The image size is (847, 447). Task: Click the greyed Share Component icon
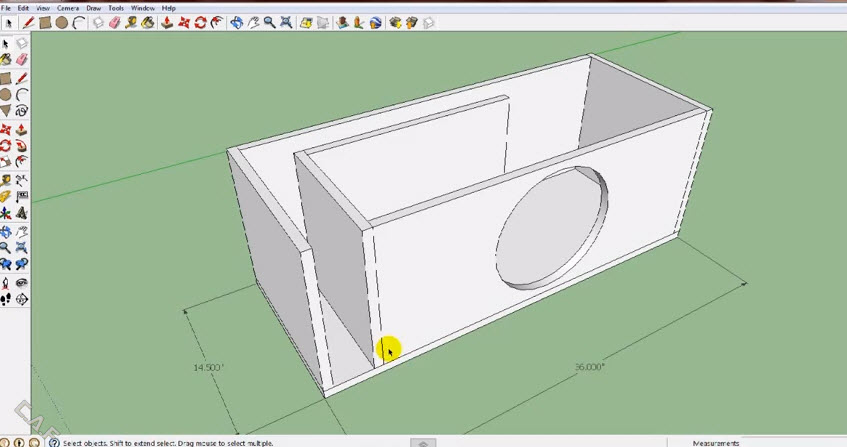tap(428, 23)
